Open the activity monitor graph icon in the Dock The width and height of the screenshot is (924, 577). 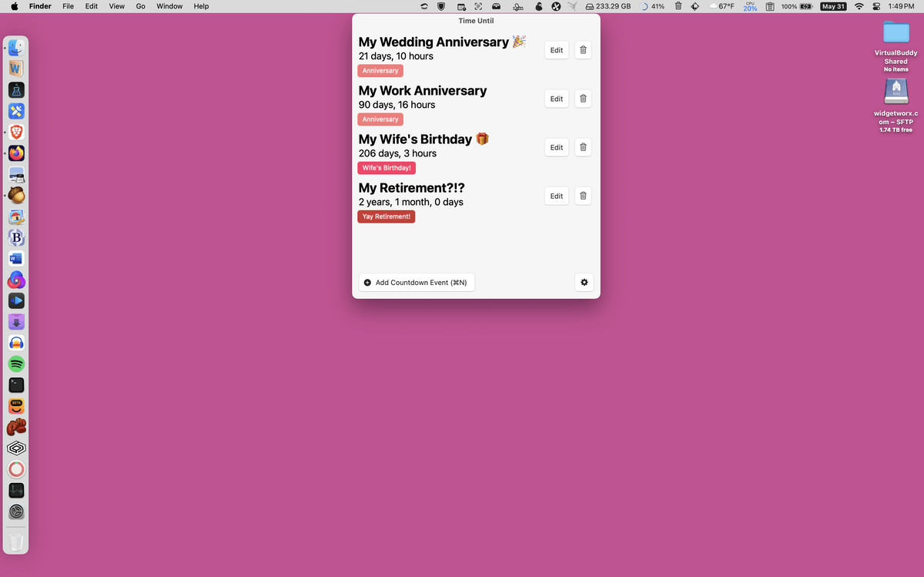coord(16,490)
